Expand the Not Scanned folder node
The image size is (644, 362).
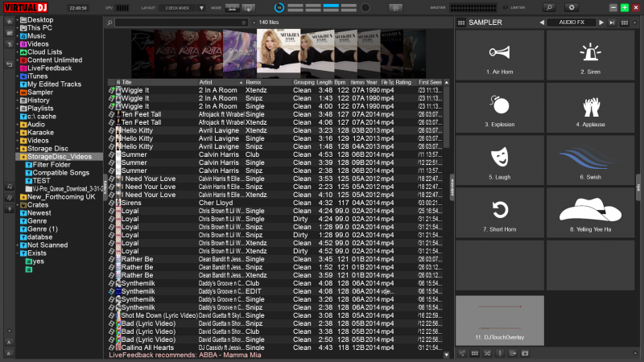pos(17,245)
